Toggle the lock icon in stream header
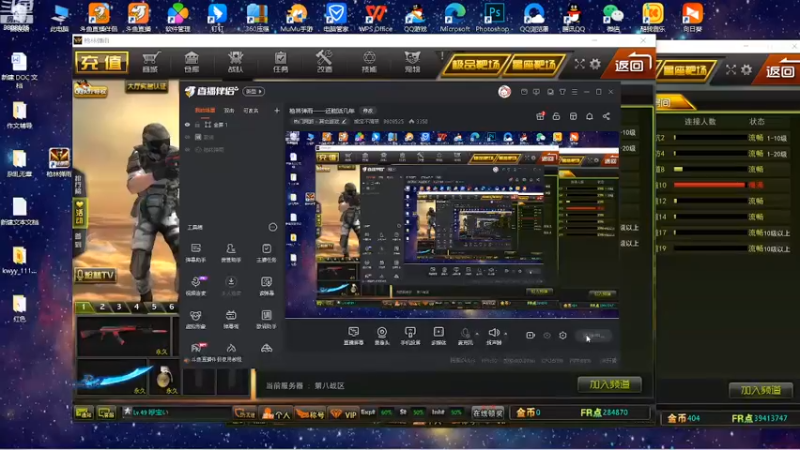This screenshot has width=800, height=450. 556,116
